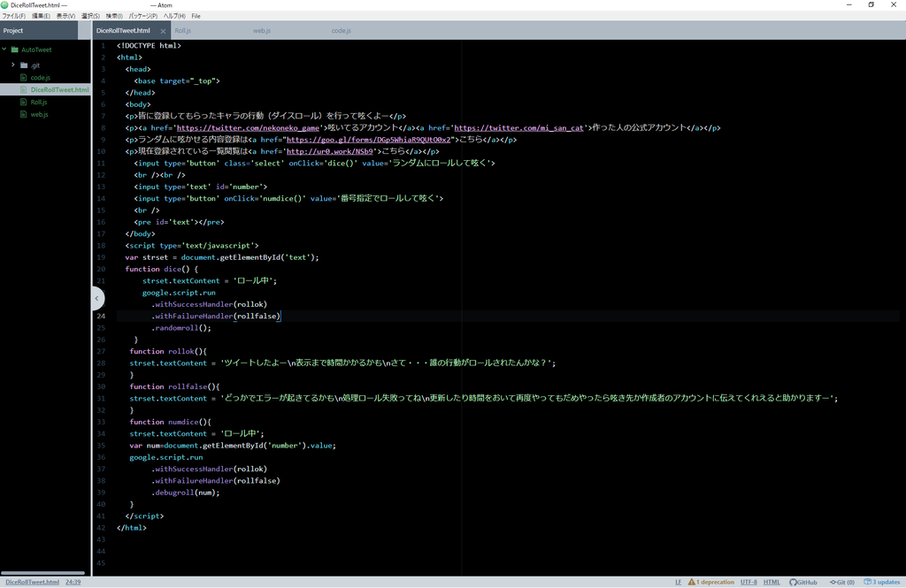Open the 編集(E) menu
Screen dimensions: 906x588
tap(41, 16)
